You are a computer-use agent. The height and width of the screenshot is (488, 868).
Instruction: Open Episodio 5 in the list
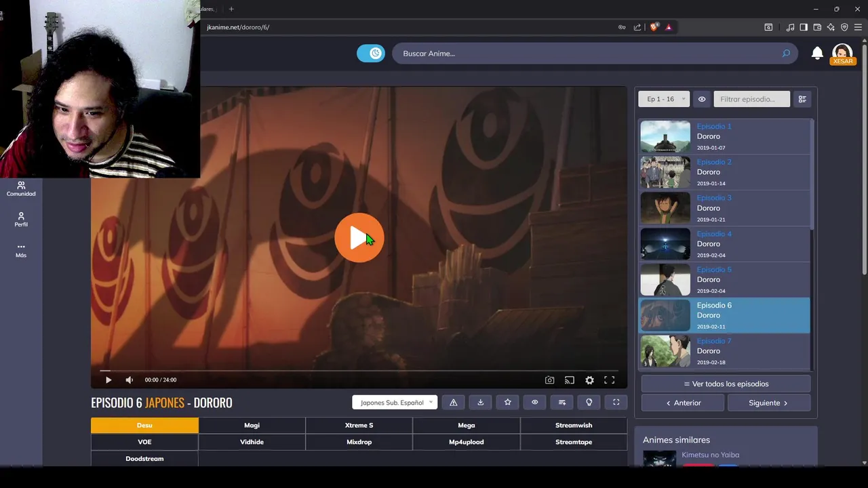(724, 280)
